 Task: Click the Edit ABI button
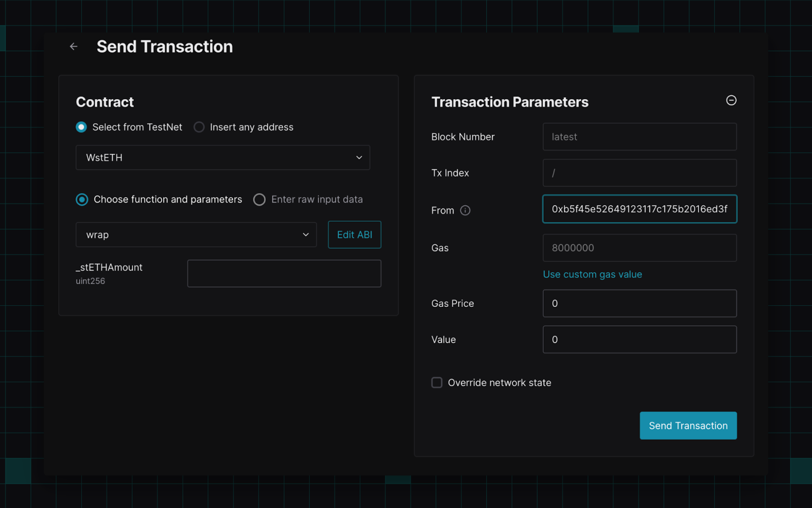[354, 235]
